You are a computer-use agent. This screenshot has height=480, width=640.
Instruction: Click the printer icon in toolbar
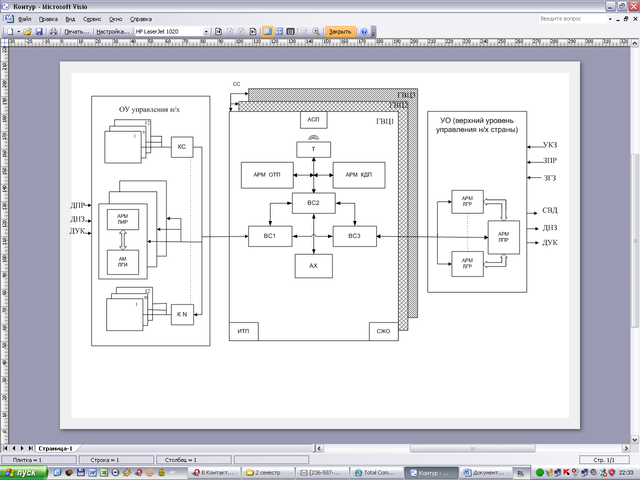(x=55, y=32)
